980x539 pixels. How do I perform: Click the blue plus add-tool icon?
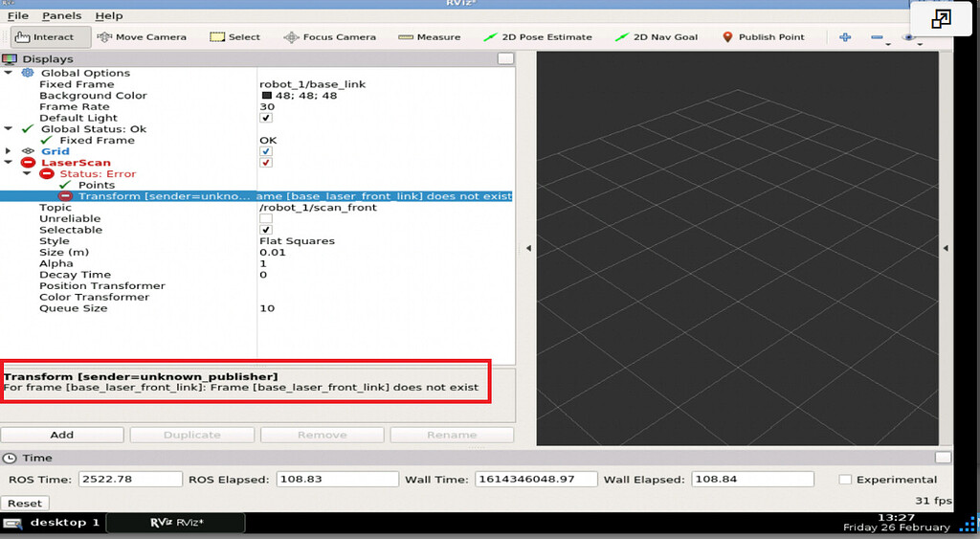tap(845, 37)
